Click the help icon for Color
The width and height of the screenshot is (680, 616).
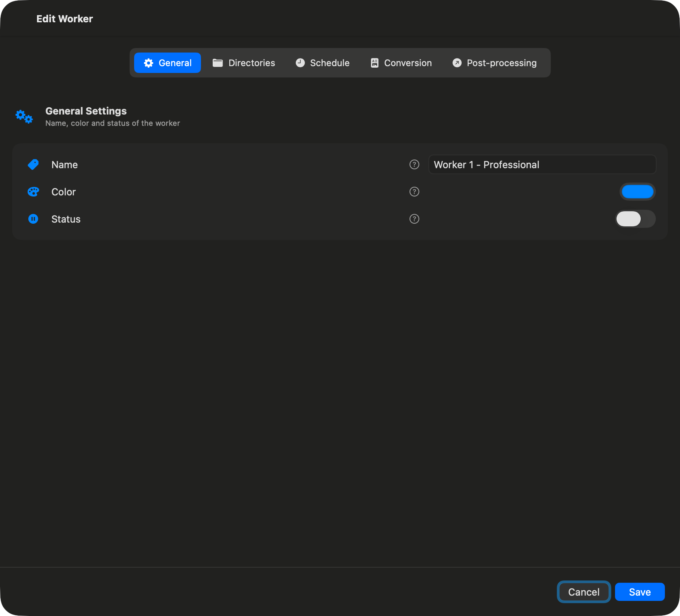tap(414, 192)
